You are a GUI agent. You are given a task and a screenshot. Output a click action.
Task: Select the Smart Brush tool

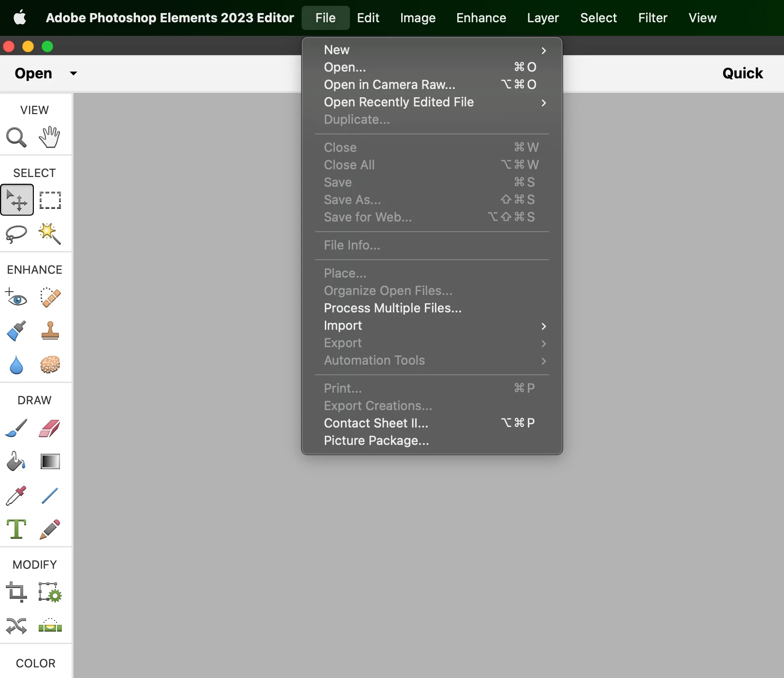click(x=16, y=331)
